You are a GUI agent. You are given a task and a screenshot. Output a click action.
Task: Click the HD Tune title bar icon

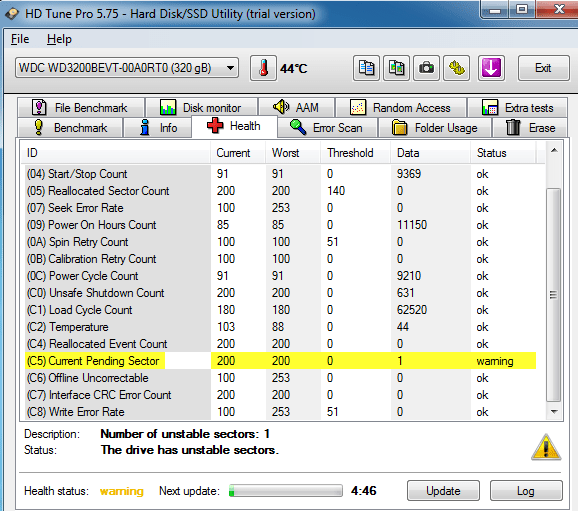click(x=12, y=14)
